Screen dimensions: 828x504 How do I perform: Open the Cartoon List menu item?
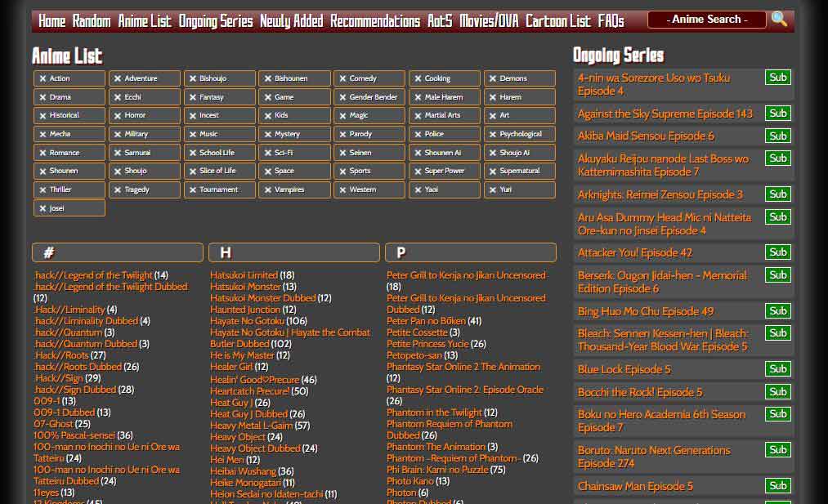[x=558, y=21]
